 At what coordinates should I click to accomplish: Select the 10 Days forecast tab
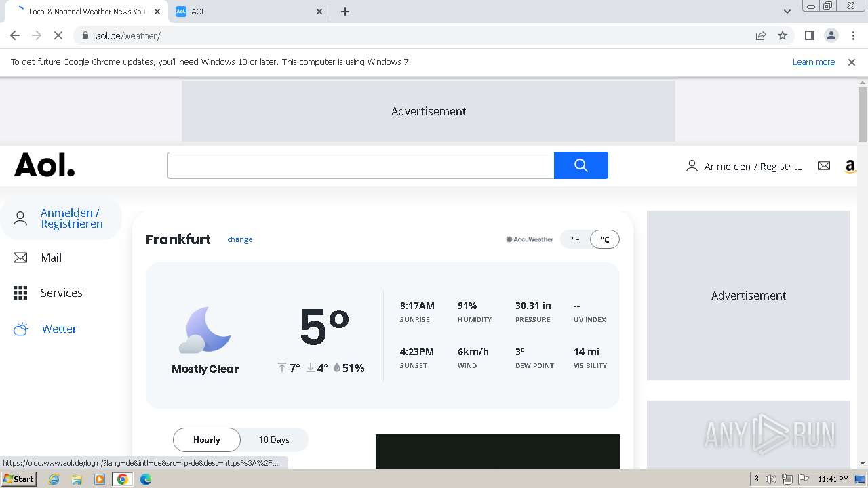(274, 440)
